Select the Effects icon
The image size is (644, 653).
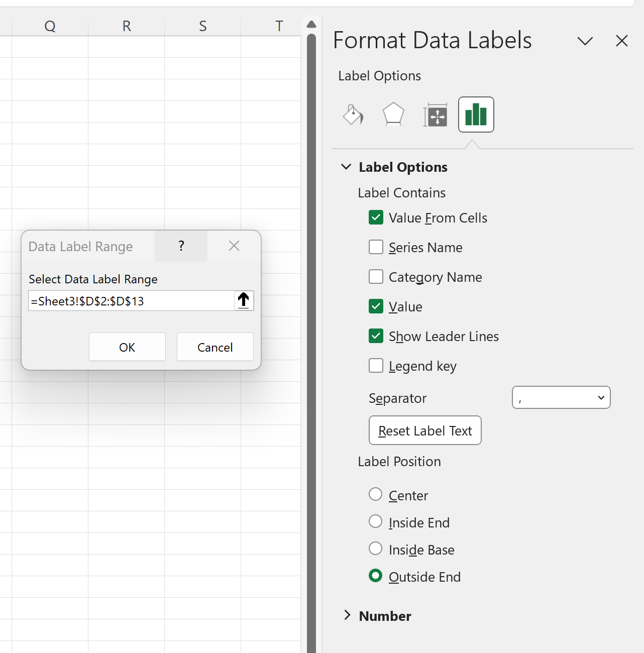393,115
